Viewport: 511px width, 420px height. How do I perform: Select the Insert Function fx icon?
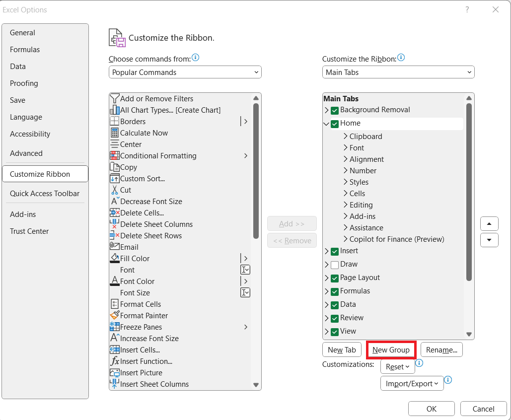[114, 361]
